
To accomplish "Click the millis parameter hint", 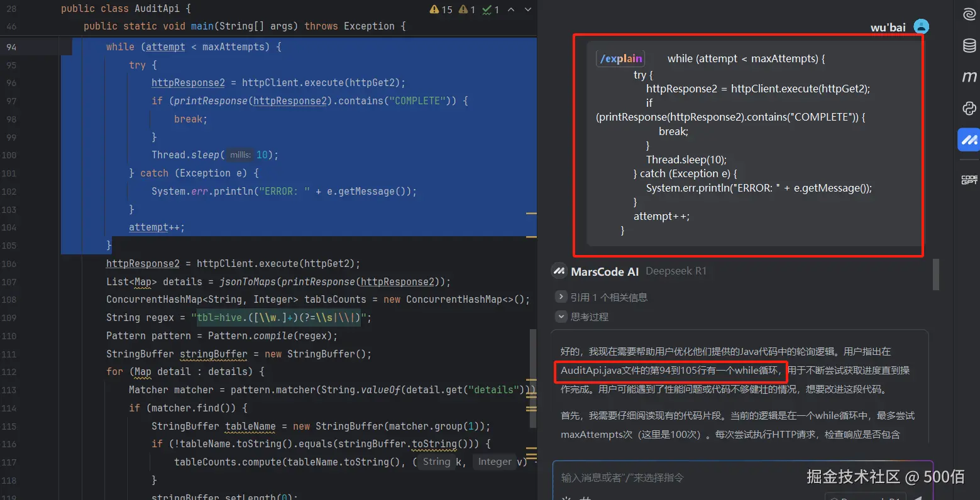I will [240, 155].
